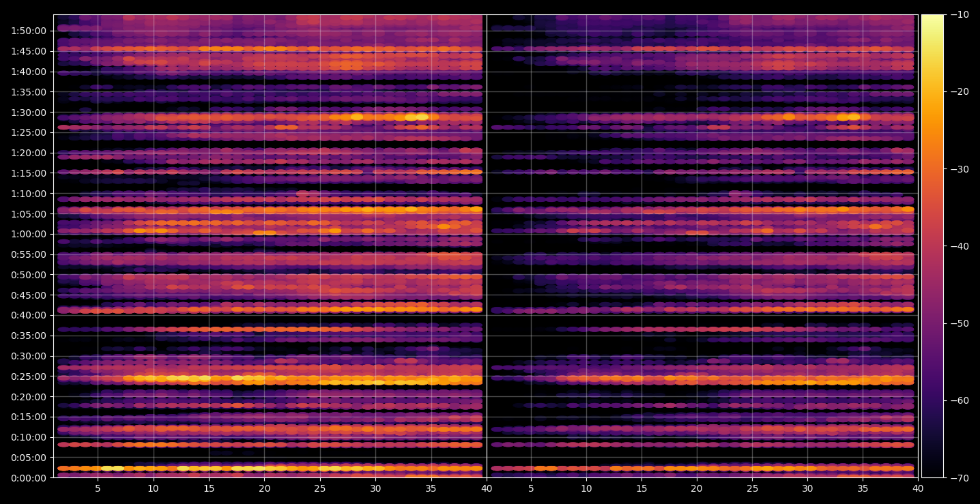The image size is (980, 504).
Task: Select the −20 colorbar tick label
Action: pos(959,92)
